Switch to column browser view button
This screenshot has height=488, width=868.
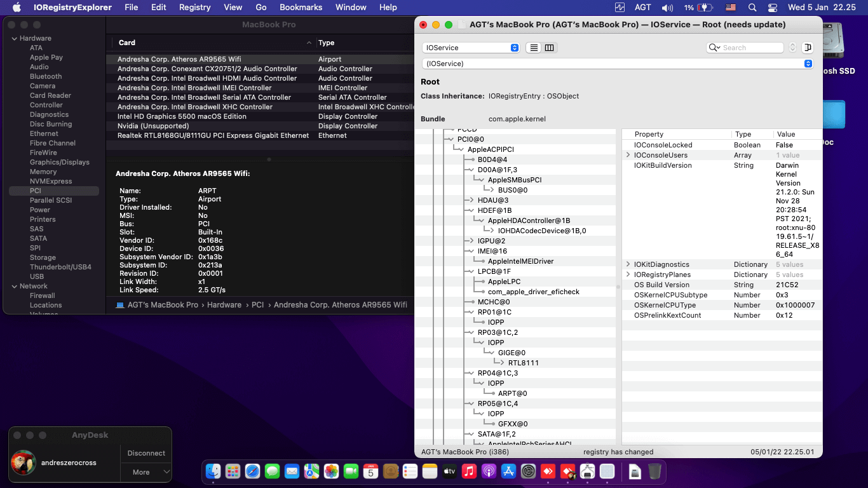click(550, 48)
